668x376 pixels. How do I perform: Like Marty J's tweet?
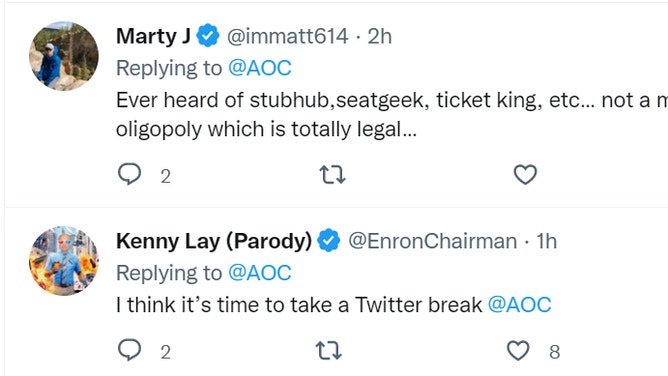[525, 175]
